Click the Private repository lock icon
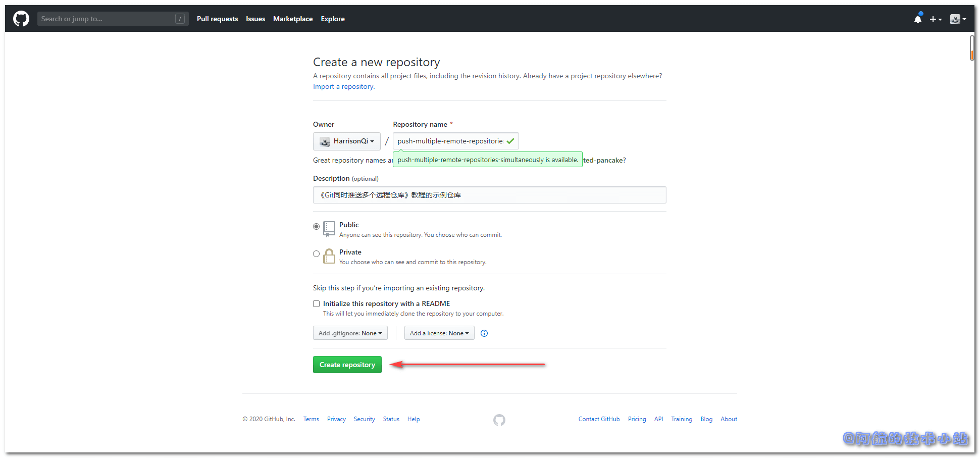 coord(329,256)
